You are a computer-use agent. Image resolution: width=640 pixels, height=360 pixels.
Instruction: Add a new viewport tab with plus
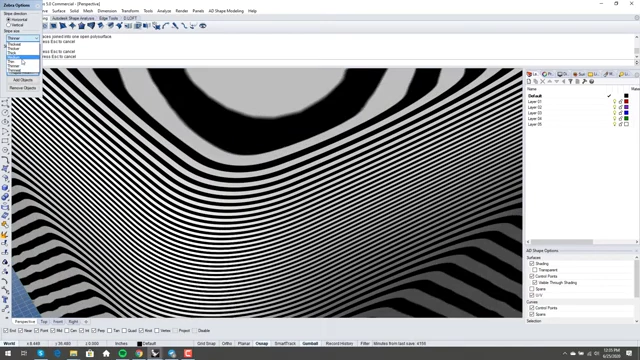(86, 322)
